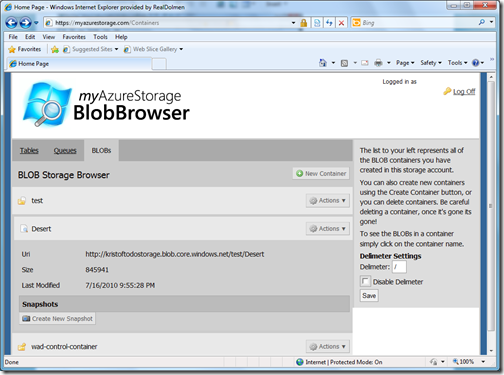The image size is (504, 375).
Task: Click the myAzureStorage BlobBrowser logo
Action: (x=106, y=104)
